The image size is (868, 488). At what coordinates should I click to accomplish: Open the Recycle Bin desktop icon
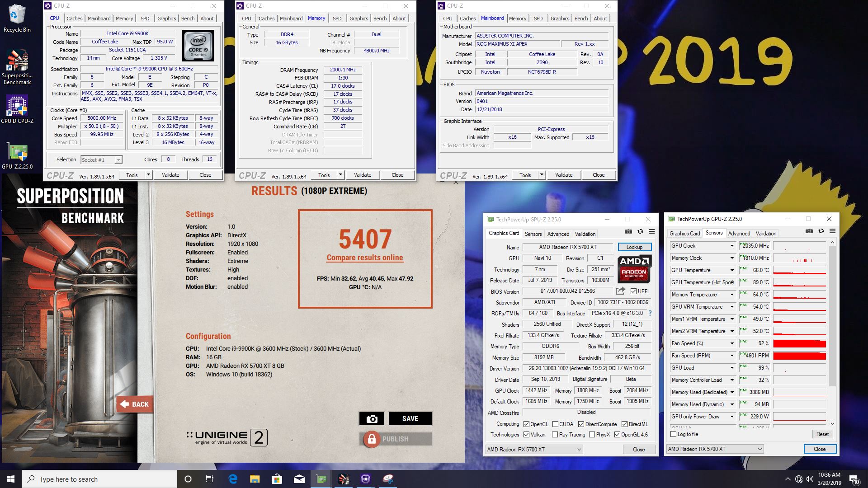click(17, 18)
